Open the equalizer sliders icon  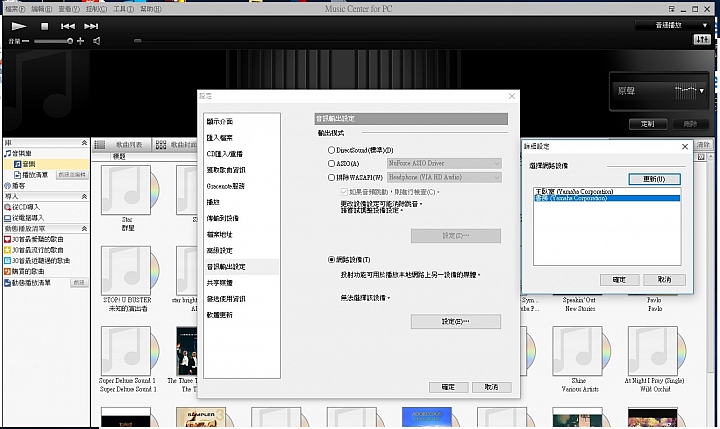pos(702,40)
